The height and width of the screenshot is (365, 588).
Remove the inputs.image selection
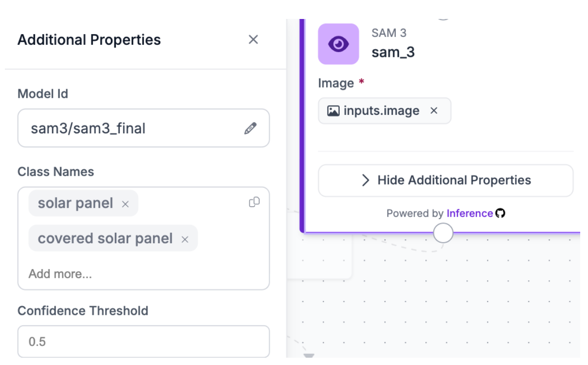[x=434, y=111]
